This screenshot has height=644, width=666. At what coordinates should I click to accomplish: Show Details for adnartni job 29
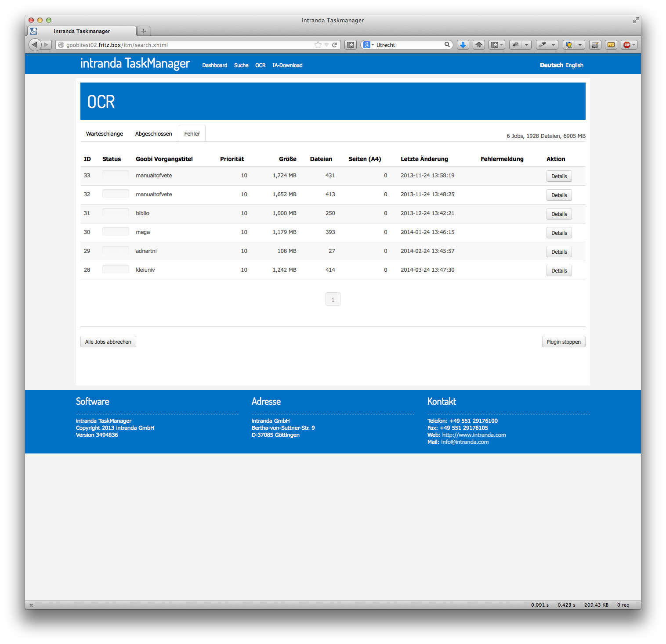[559, 252]
